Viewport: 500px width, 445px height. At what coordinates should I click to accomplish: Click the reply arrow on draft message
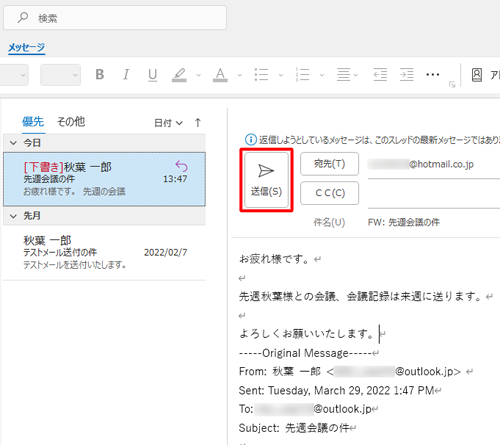[181, 166]
